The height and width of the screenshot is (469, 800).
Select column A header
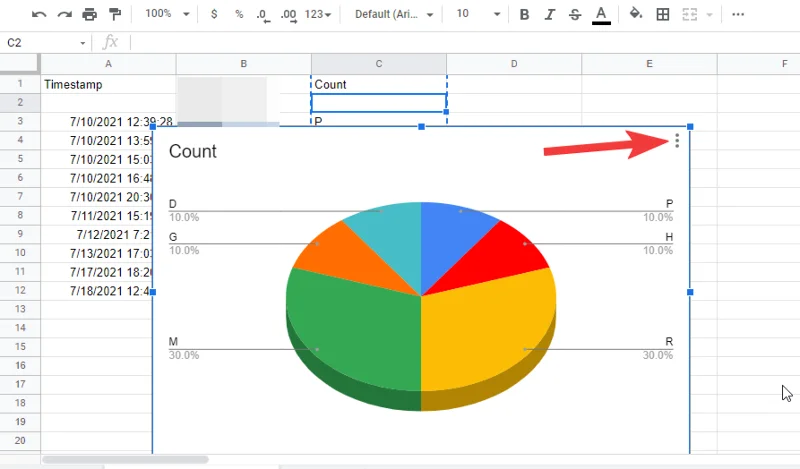pos(108,64)
